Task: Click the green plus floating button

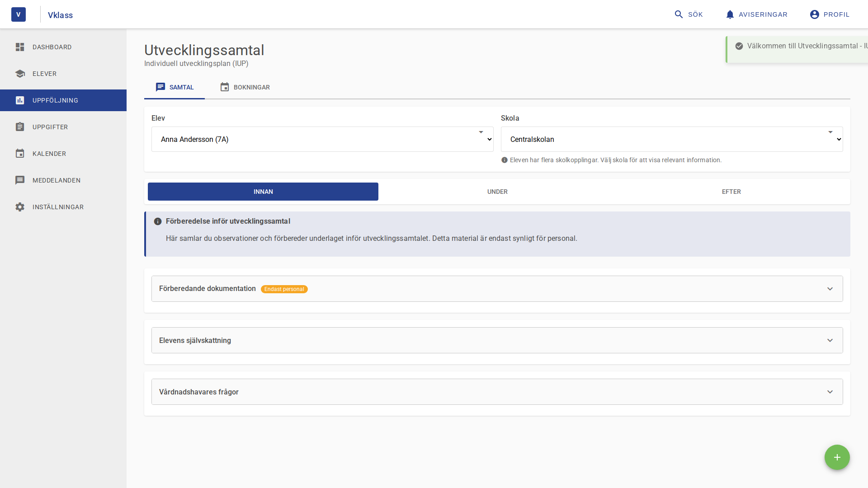Action: (837, 457)
